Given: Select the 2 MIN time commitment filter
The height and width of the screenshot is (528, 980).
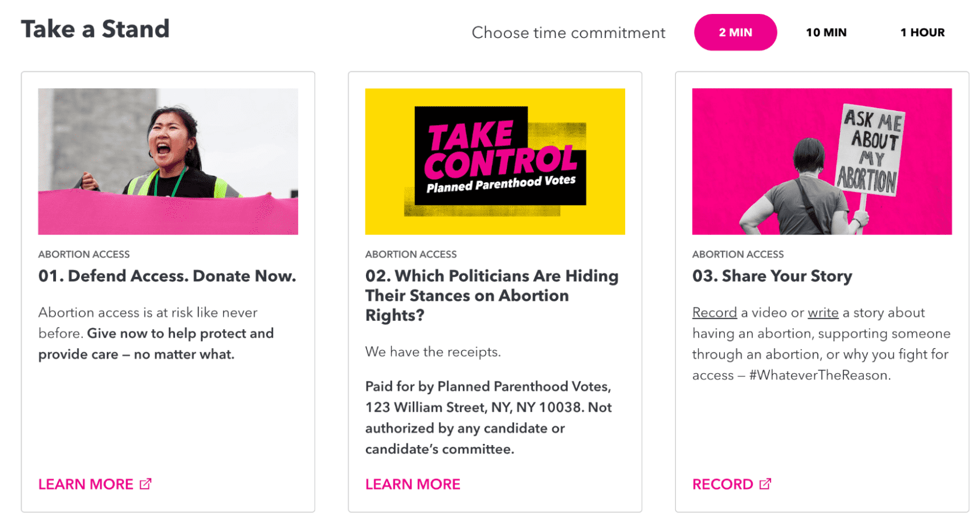Looking at the screenshot, I should pos(735,32).
